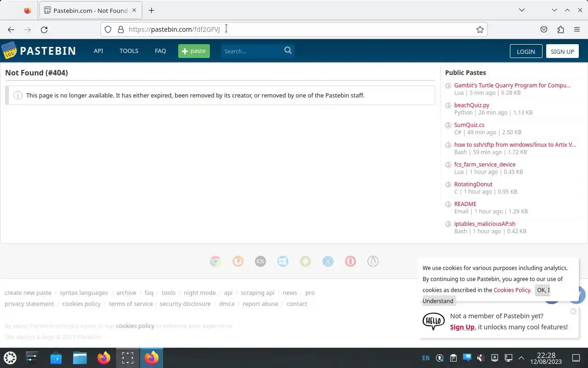Click the Windows app icon in footer
The height and width of the screenshot is (368, 588).
[283, 261]
